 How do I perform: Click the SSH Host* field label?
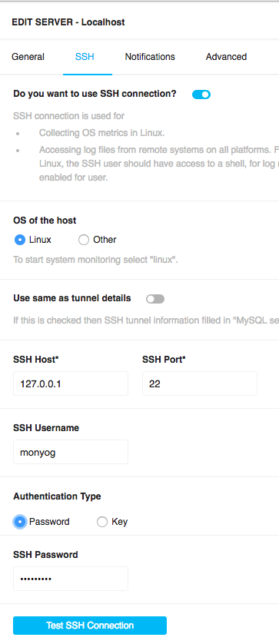36,360
